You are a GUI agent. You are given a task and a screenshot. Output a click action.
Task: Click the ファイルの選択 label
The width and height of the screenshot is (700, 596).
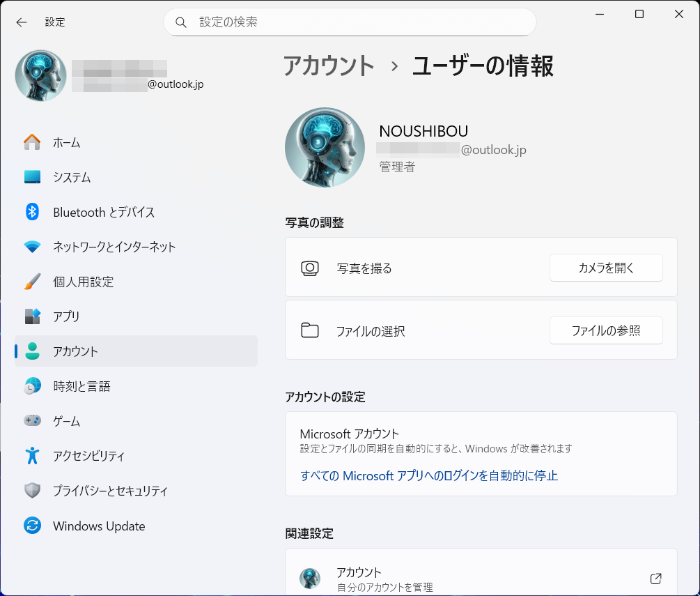pos(371,331)
